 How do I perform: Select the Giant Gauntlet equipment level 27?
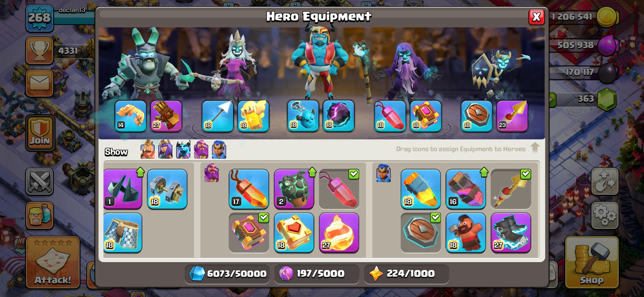pyautogui.click(x=166, y=116)
